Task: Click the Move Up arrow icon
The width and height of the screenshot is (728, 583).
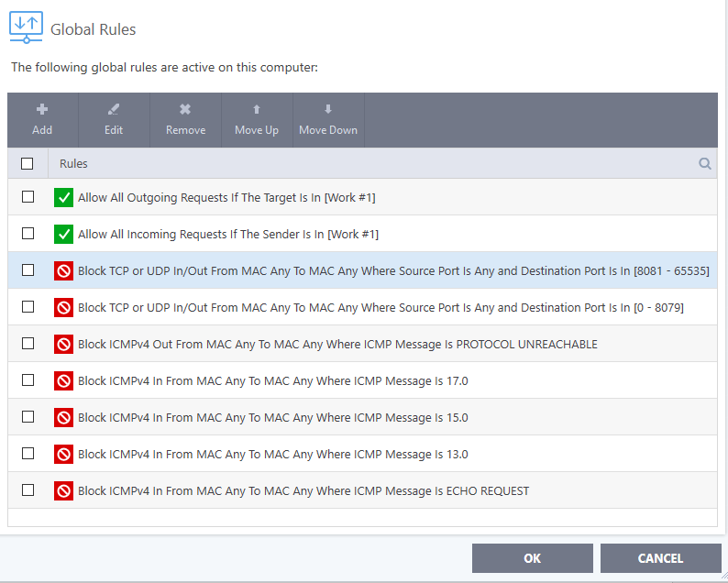Action: tap(257, 110)
